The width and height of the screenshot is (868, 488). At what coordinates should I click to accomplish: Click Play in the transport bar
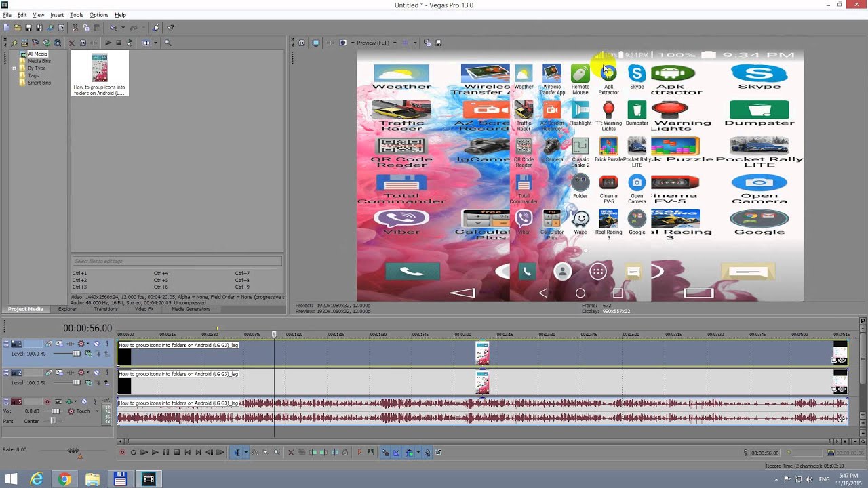[155, 452]
